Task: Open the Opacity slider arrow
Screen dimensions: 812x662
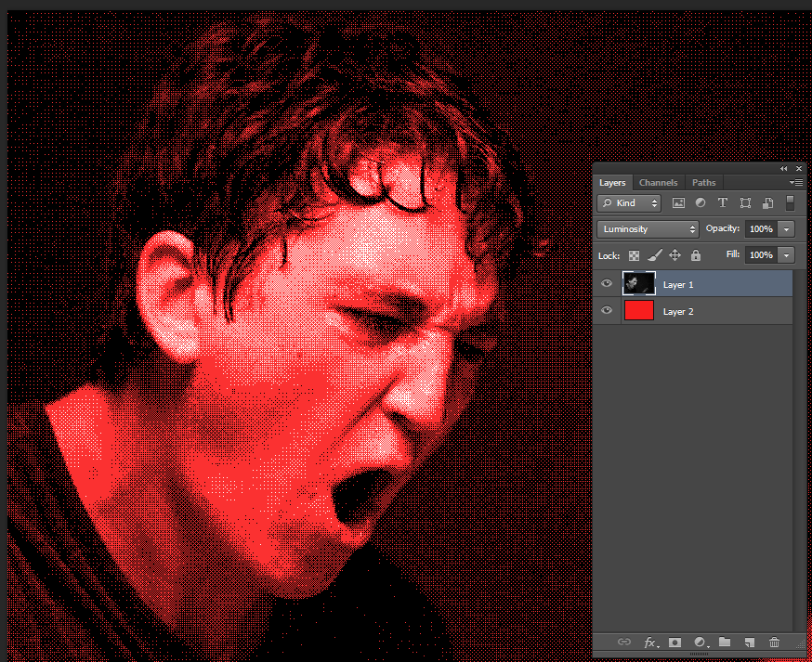Action: (786, 228)
